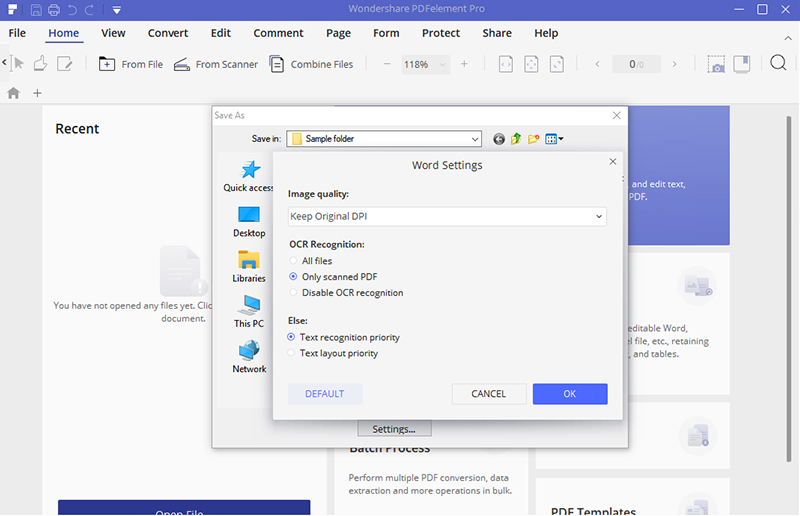Viewport: 800px width, 516px height.
Task: Click the plus icon to add new tab
Action: [37, 93]
